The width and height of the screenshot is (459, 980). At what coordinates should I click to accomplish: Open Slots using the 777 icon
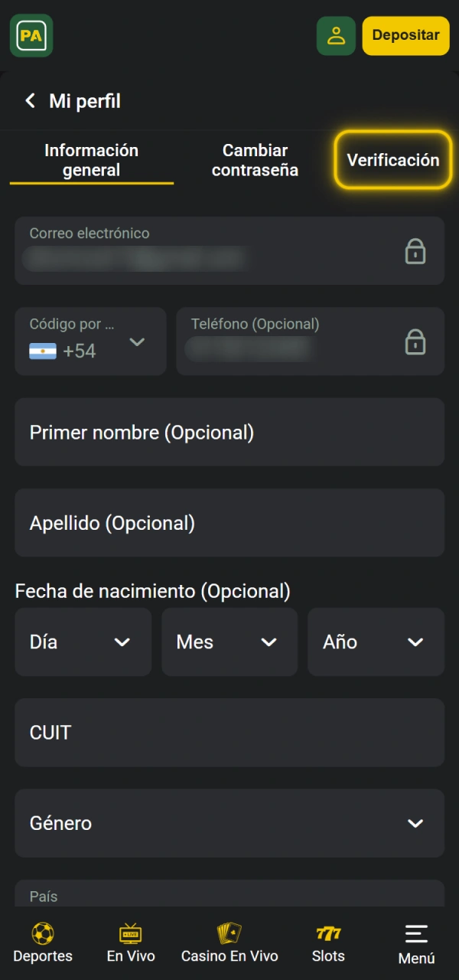click(x=328, y=934)
